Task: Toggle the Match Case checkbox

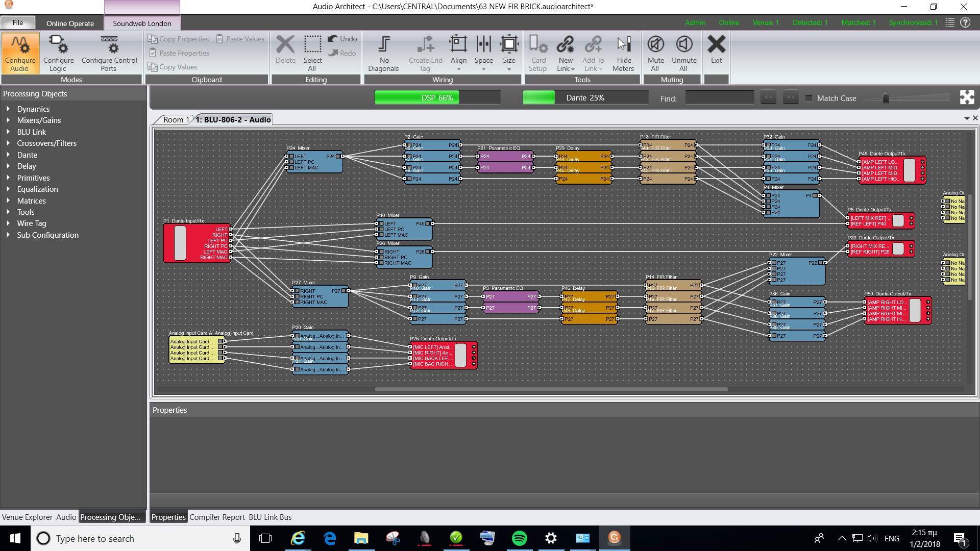Action: point(809,98)
